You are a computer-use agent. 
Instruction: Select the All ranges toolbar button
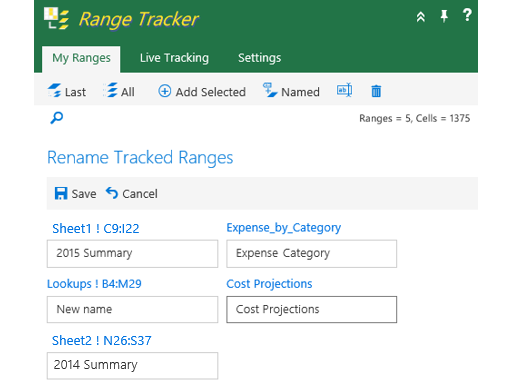tap(119, 91)
